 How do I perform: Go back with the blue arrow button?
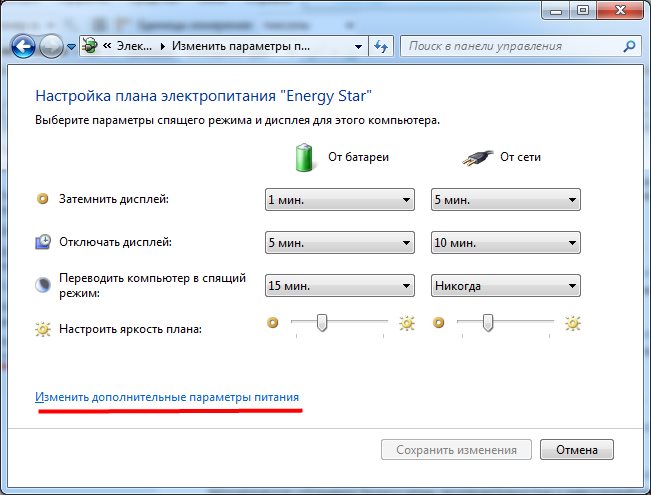[23, 46]
